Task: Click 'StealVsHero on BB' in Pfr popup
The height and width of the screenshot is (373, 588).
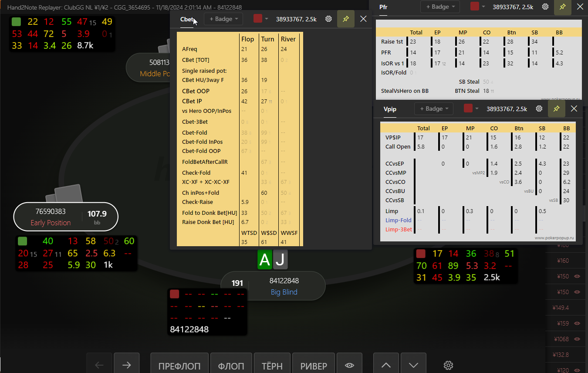Action: point(405,91)
